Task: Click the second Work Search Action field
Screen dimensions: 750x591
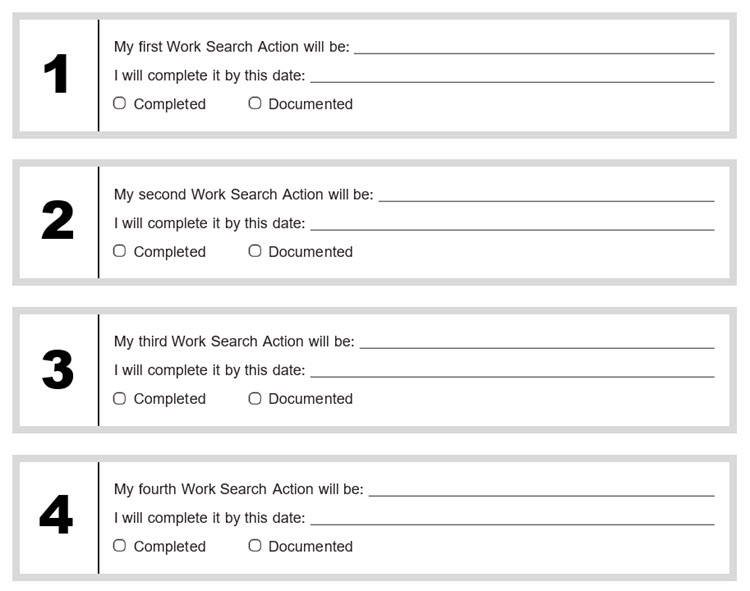Action: (546, 194)
